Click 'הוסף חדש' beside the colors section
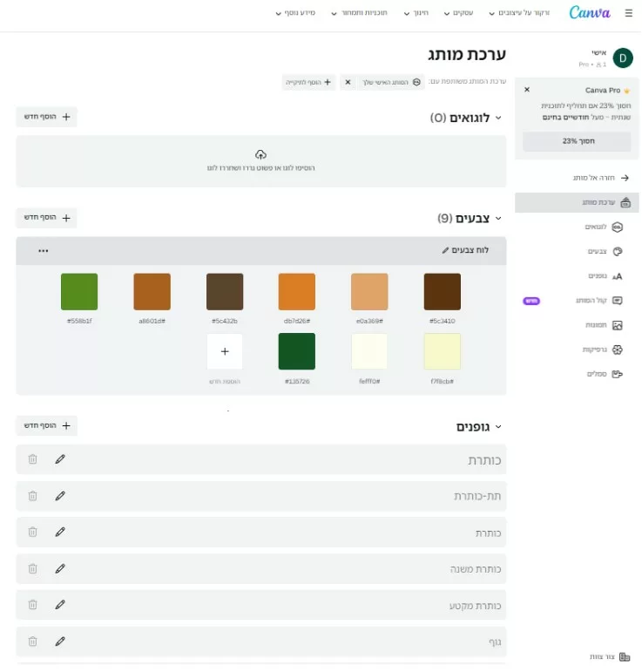This screenshot has width=642, height=672. (x=47, y=218)
